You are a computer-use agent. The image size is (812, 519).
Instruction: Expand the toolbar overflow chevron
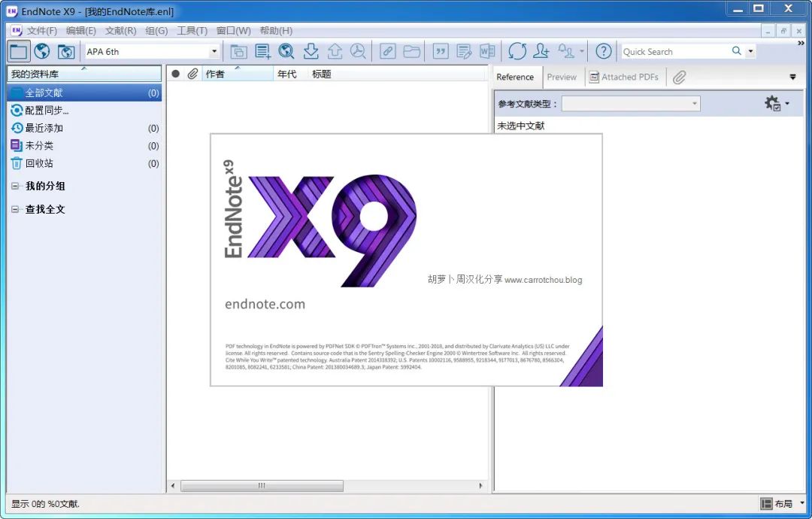(x=801, y=44)
